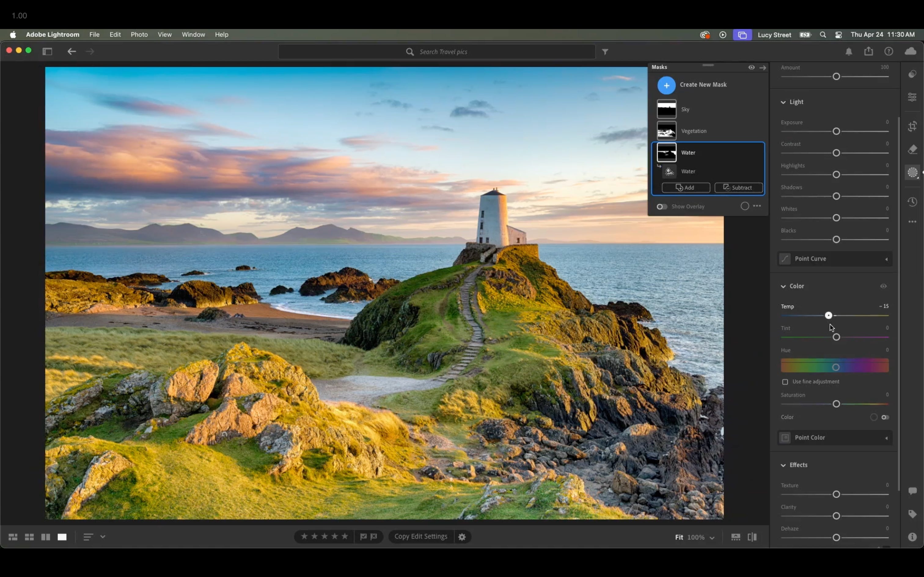Open the Versions history icon

click(x=912, y=201)
